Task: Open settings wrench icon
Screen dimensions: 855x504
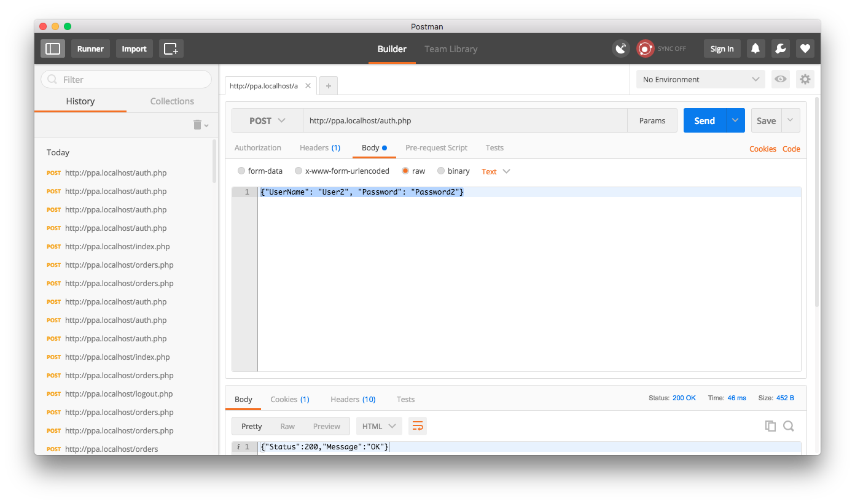Action: [x=781, y=48]
